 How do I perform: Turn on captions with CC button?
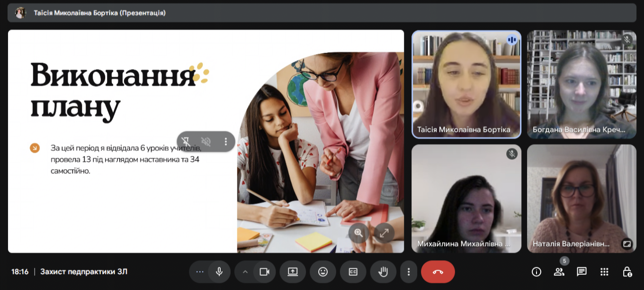(353, 272)
